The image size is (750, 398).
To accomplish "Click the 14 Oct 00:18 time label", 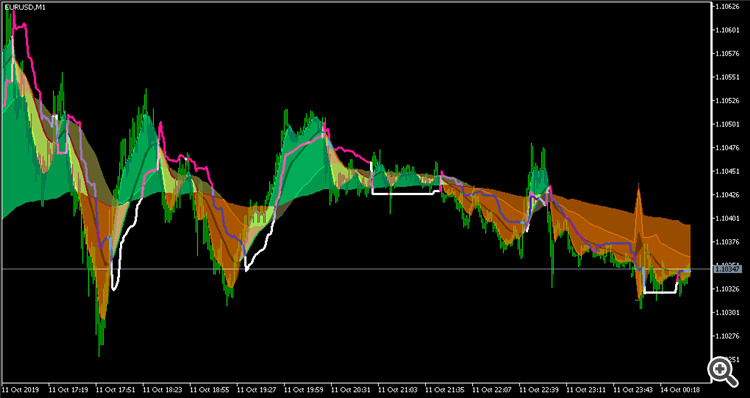I will (680, 389).
